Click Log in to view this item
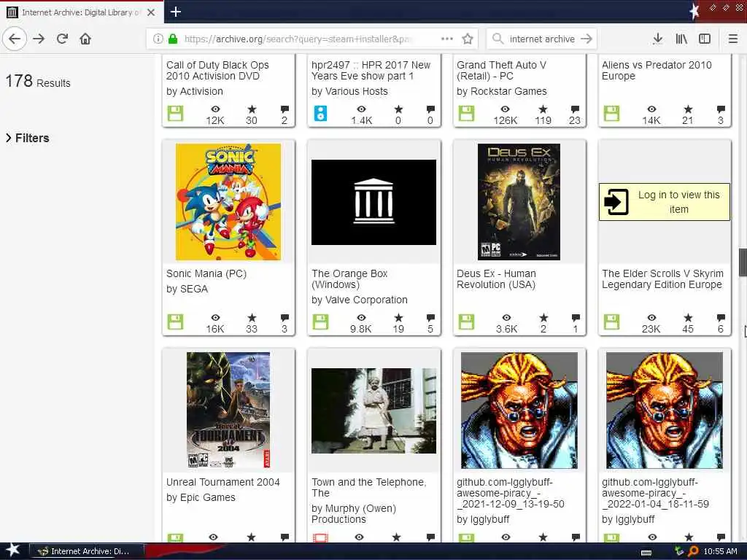 [664, 202]
